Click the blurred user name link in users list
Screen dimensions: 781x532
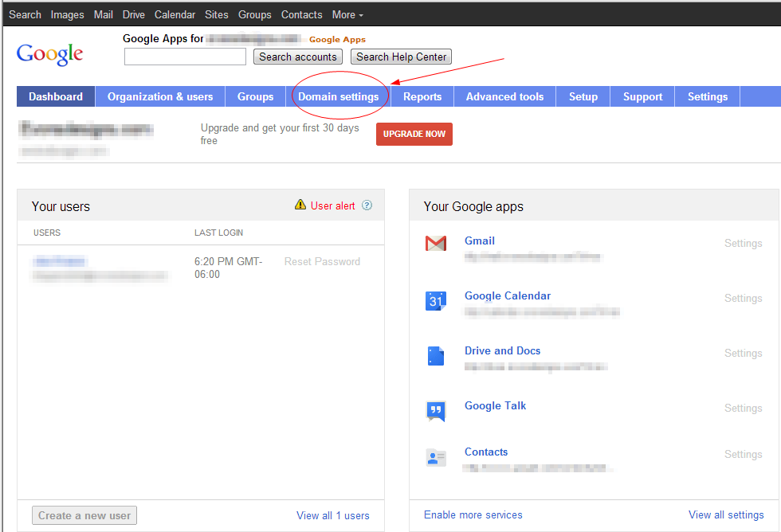coord(60,261)
